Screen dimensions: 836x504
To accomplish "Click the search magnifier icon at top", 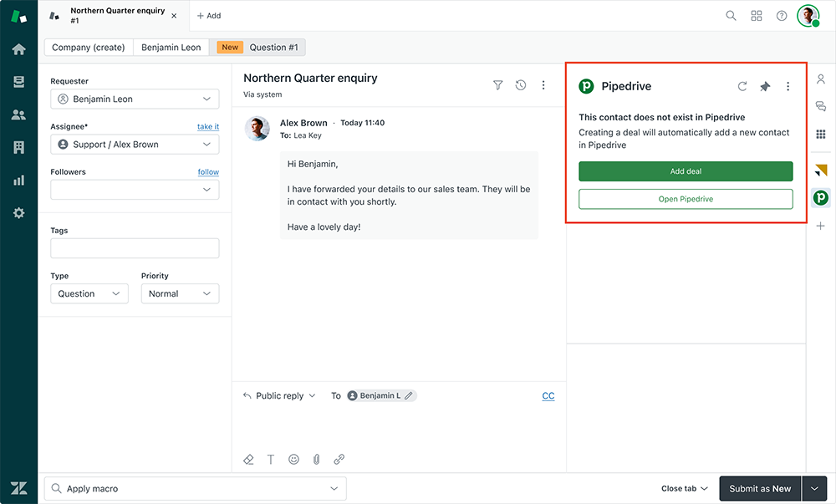I will [731, 15].
